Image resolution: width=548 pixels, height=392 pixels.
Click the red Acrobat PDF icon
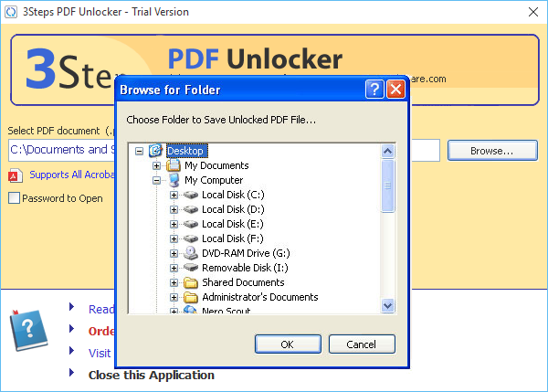click(x=15, y=175)
